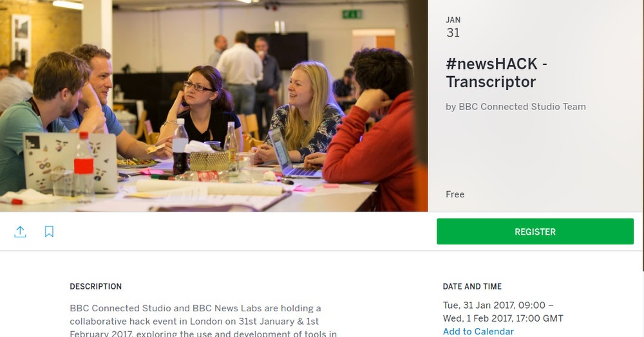Click the #newsHACK - Transcriptor event title
Image resolution: width=644 pixels, height=337 pixels.
(x=496, y=73)
